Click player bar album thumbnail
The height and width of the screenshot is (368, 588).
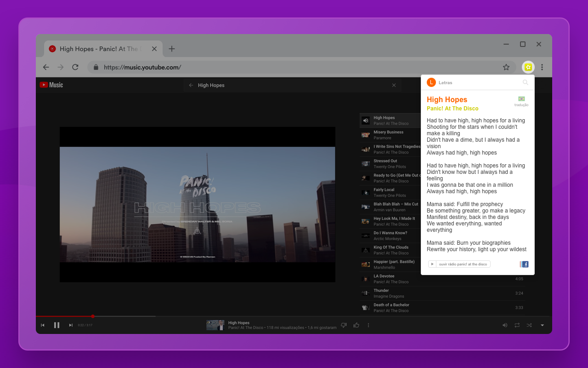click(215, 325)
